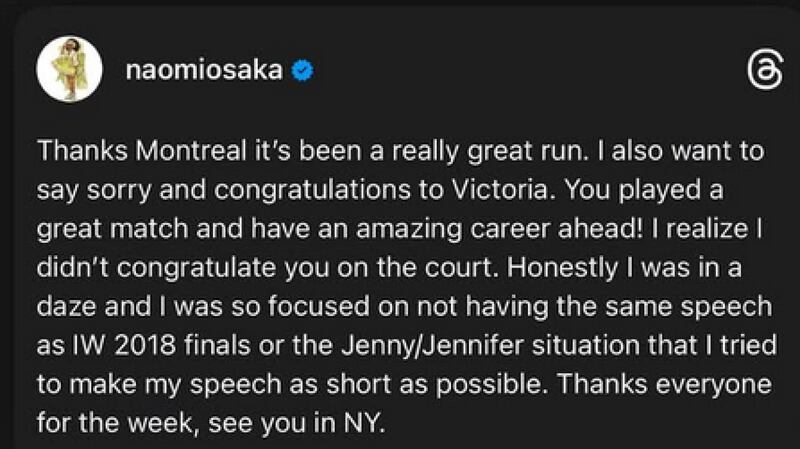Click the line starting "Thanks Montreal it's been"
This screenshot has height=449, width=800.
(x=401, y=152)
